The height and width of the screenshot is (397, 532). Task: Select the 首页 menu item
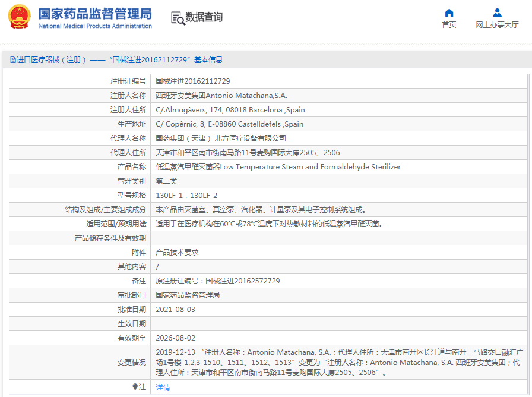[x=449, y=24]
